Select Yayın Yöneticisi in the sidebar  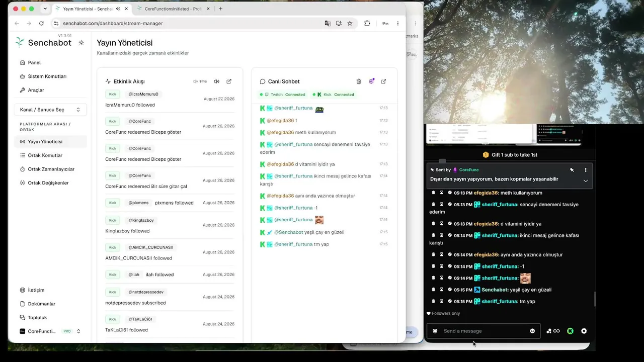pos(50,142)
